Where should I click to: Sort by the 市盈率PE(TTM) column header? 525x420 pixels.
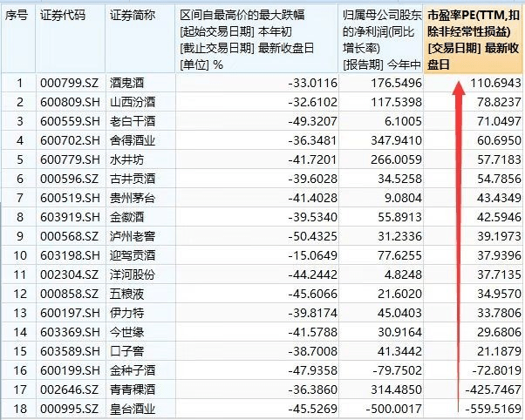[473, 39]
